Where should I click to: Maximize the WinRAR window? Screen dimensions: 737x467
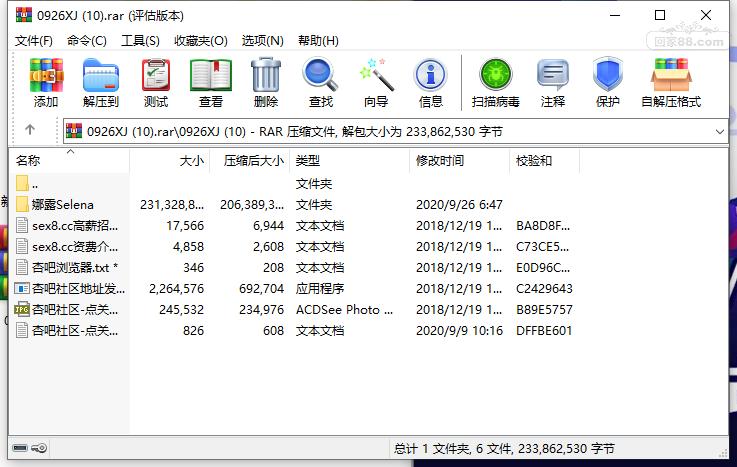coord(660,15)
